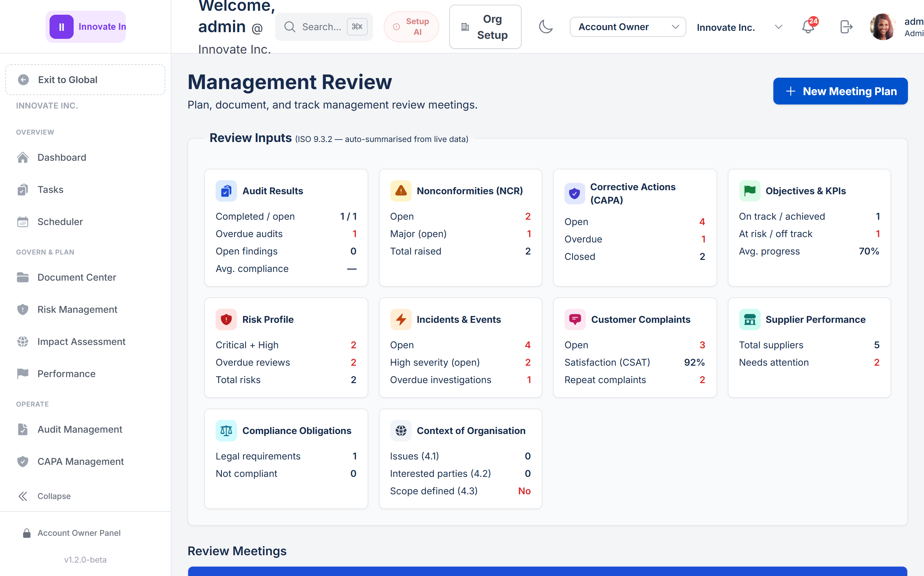Image resolution: width=924 pixels, height=576 pixels.
Task: Click the Audit Management file icon
Action: (23, 429)
